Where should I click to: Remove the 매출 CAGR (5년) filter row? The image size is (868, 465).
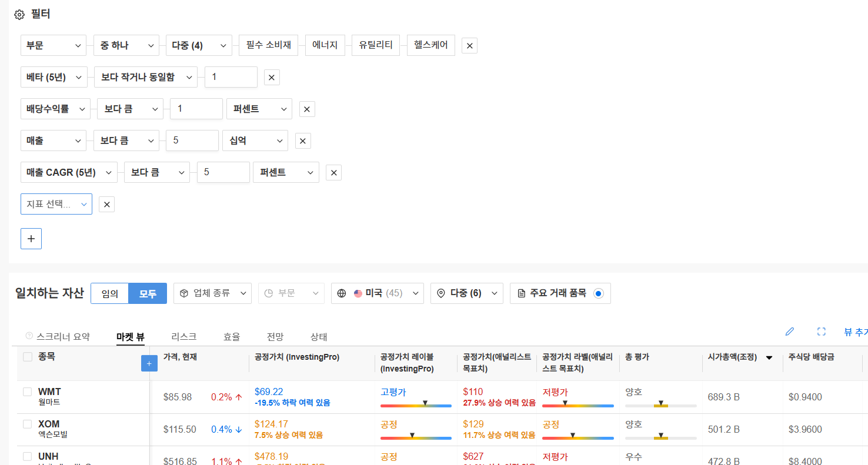coord(333,173)
